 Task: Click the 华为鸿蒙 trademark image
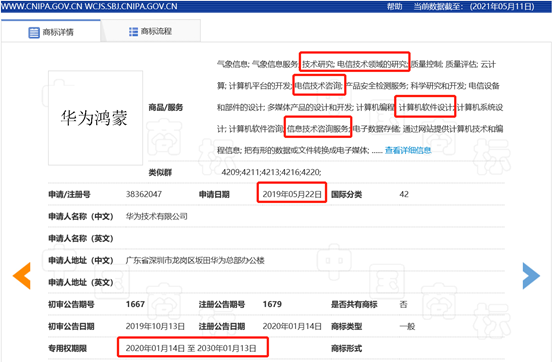[x=95, y=118]
